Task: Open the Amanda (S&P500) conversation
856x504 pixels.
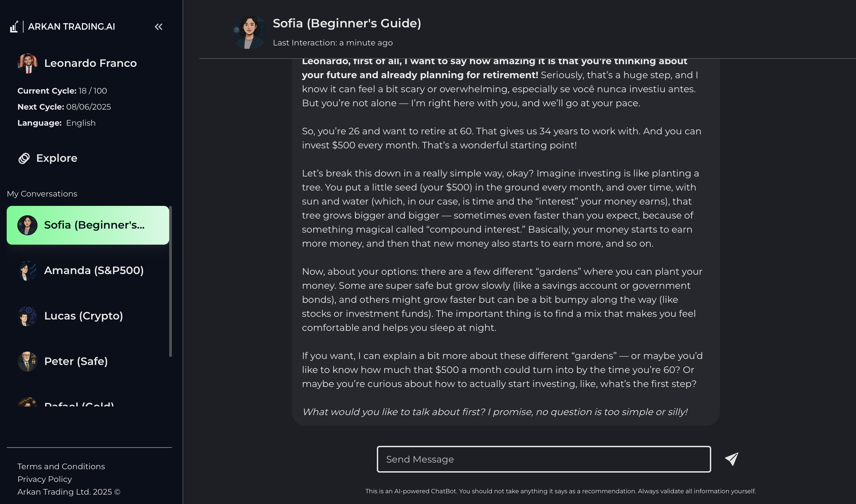Action: (94, 271)
